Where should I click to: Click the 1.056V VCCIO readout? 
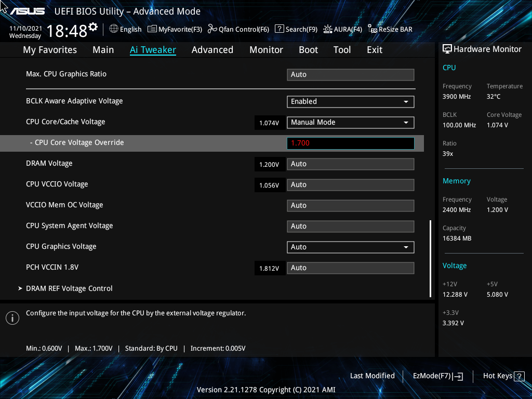pyautogui.click(x=269, y=185)
